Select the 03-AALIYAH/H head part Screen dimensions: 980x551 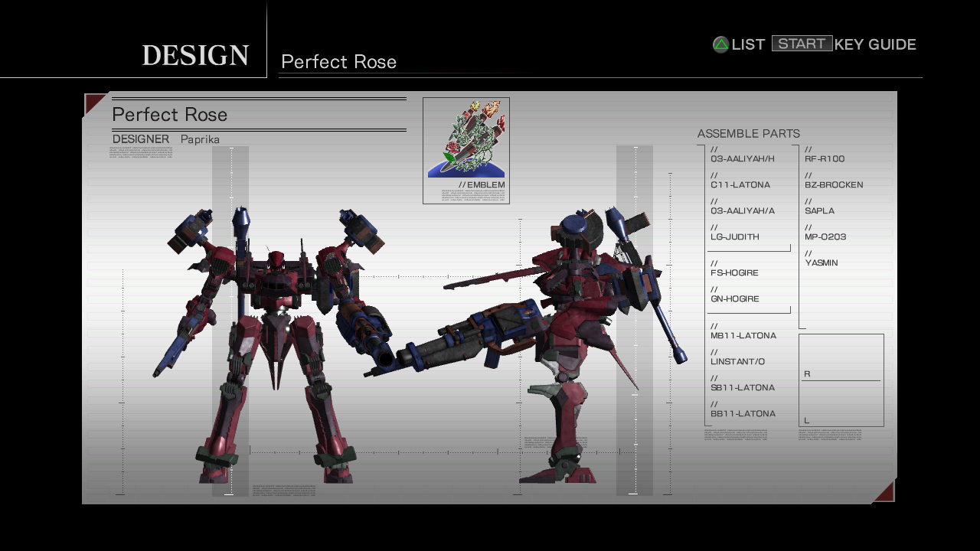click(743, 158)
